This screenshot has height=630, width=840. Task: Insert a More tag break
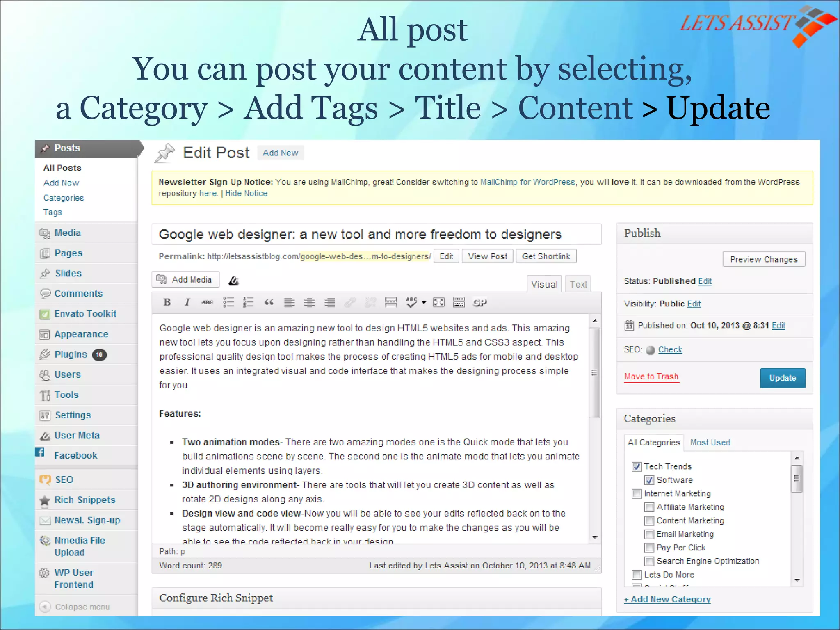pos(390,303)
